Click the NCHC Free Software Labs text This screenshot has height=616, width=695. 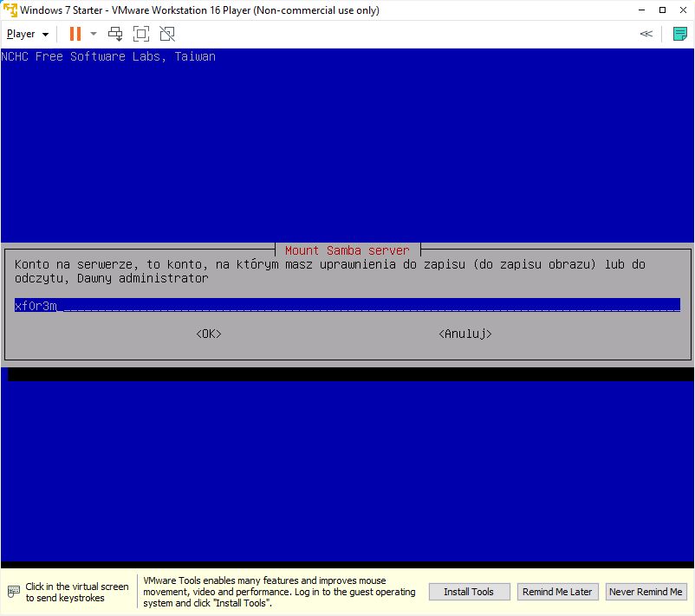point(108,56)
